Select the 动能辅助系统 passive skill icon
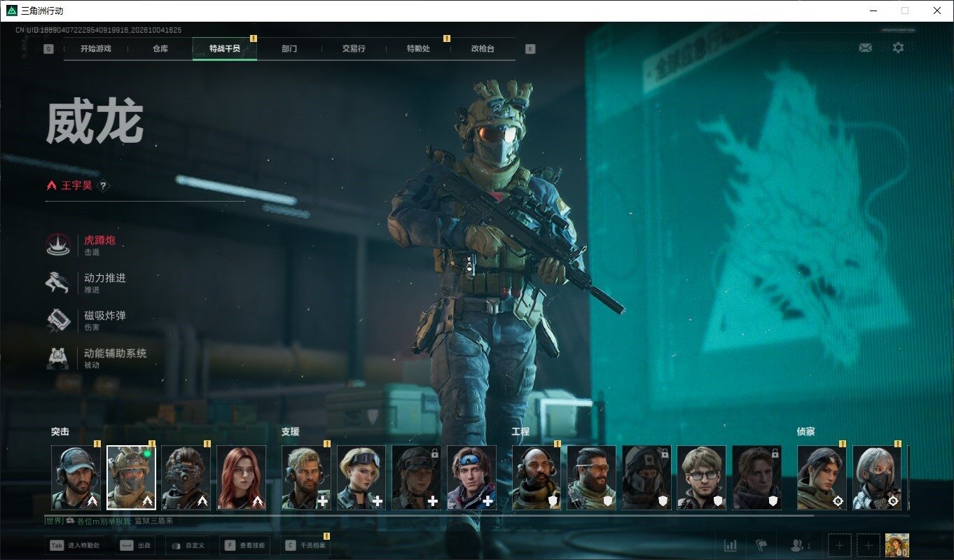This screenshot has height=560, width=954. point(57,358)
